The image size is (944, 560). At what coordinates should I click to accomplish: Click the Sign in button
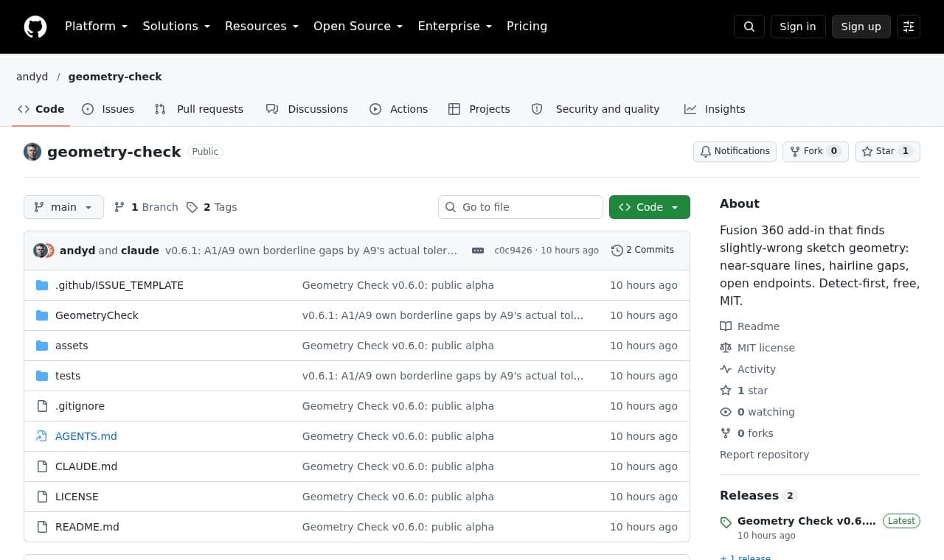[x=798, y=27]
